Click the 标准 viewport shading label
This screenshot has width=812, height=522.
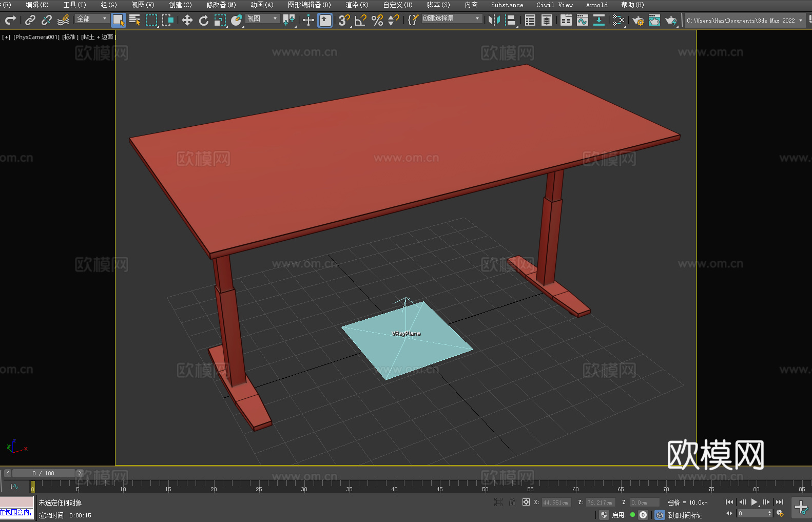[70, 37]
